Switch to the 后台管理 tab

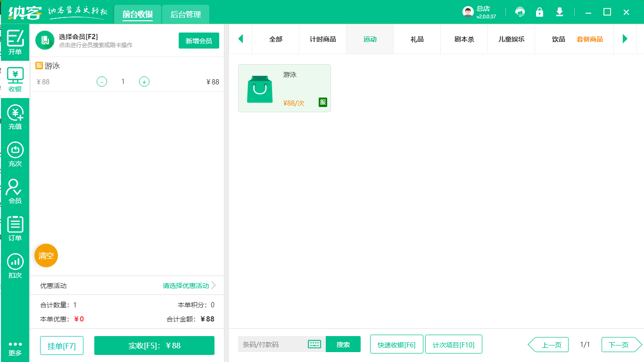[x=185, y=14]
